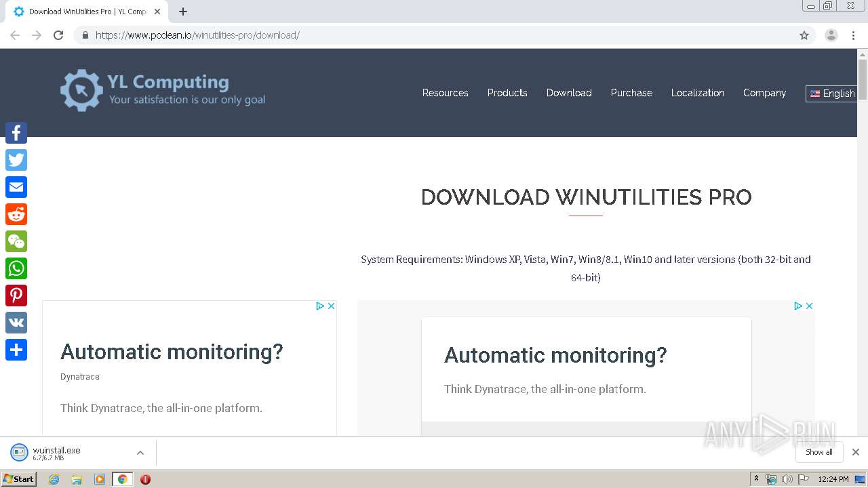Screen dimensions: 868x488
Task: Open the downloaded wuinstall.exe file
Action: point(57,453)
